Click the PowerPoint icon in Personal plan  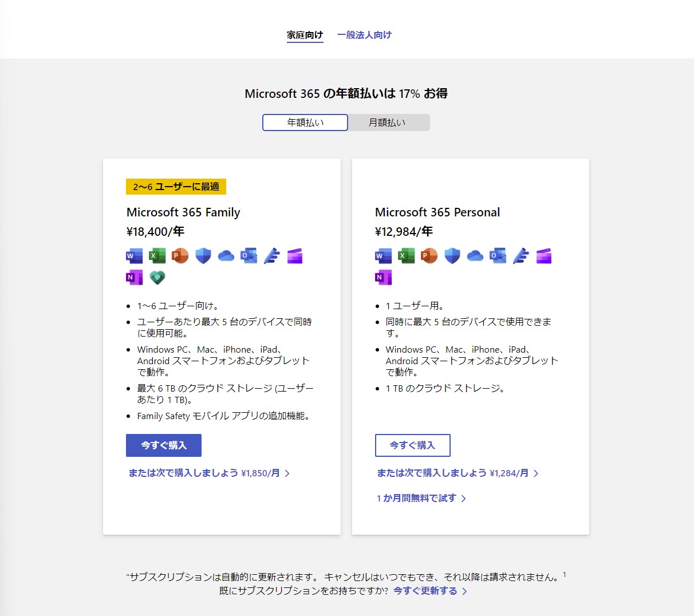point(429,256)
